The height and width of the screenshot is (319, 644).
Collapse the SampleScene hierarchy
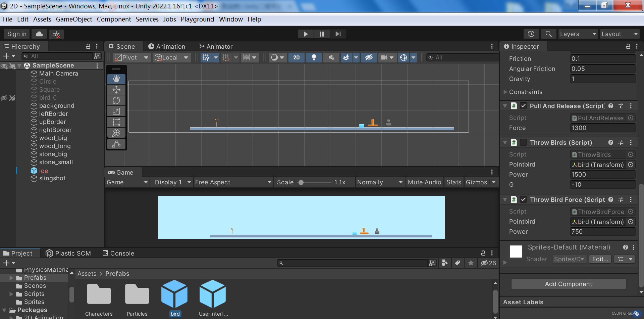coord(19,65)
